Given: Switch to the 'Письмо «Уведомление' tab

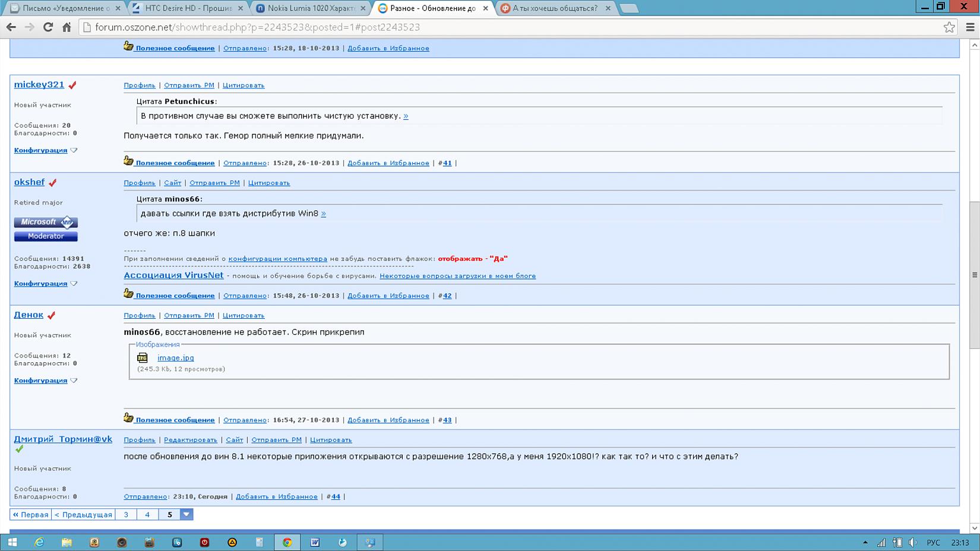Looking at the screenshot, I should click(x=67, y=8).
